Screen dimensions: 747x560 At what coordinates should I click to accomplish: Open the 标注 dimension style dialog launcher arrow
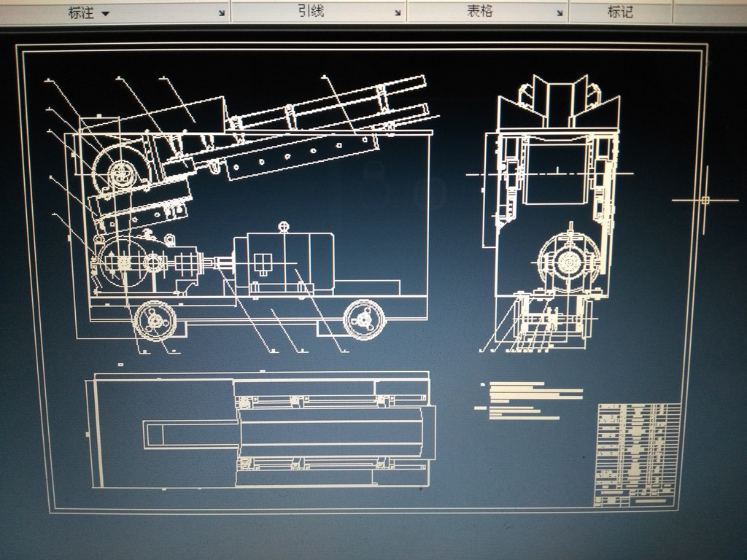[221, 12]
